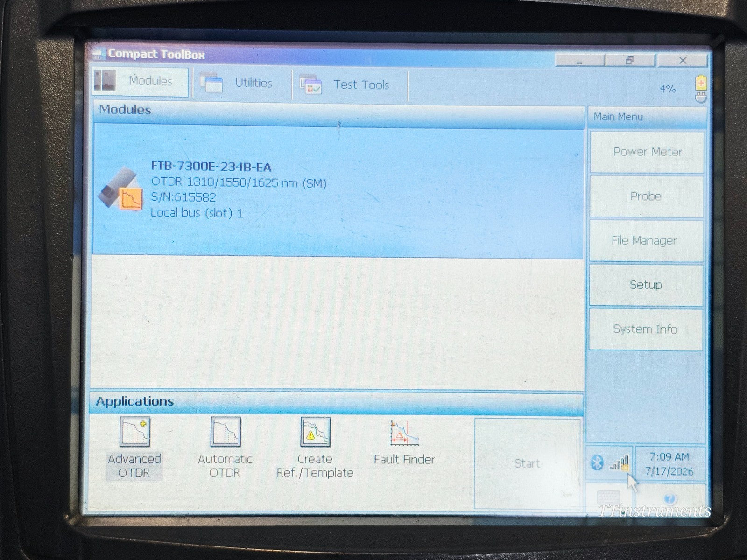747x560 pixels.
Task: Close the Compact ToolBox window
Action: [683, 60]
